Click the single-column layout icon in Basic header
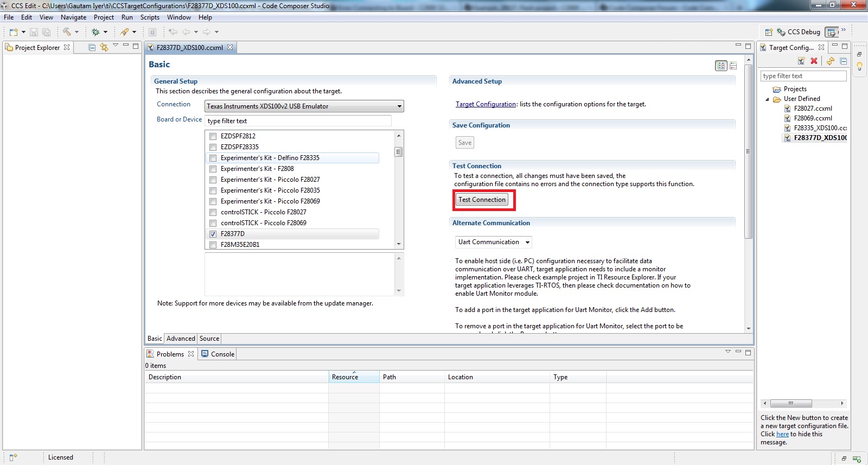Viewport: 868px width, 465px height. point(733,66)
